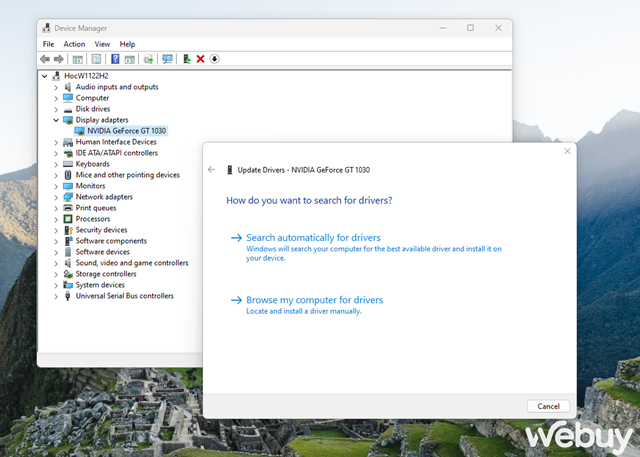Expand the Computer node chevron
Image resolution: width=640 pixels, height=457 pixels.
pyautogui.click(x=56, y=98)
